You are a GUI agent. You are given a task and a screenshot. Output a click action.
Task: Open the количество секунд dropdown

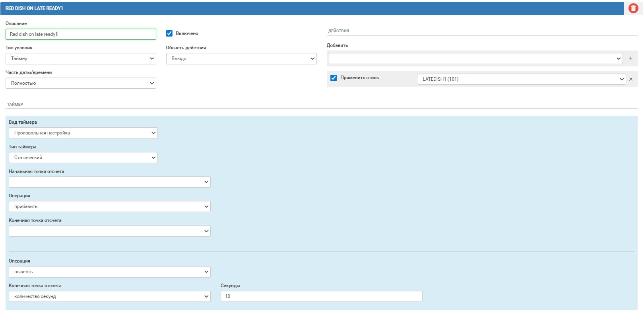(x=109, y=296)
